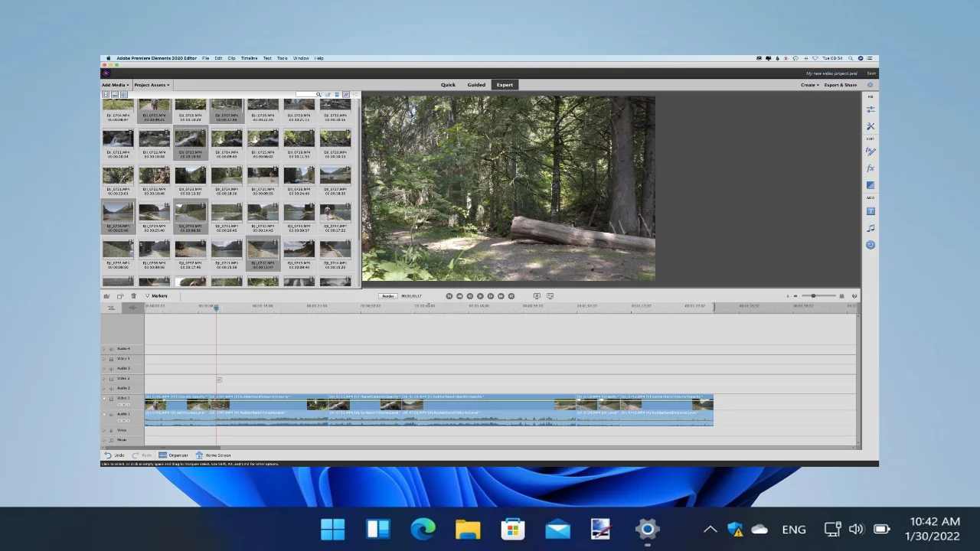
Task: Click the timeline zoom slider handle
Action: click(813, 295)
